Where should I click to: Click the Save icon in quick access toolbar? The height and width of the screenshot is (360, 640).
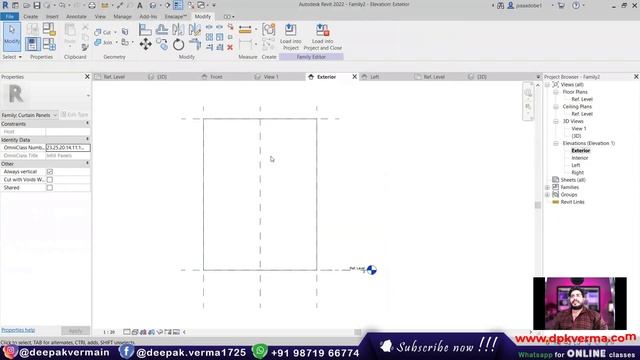coord(37,5)
